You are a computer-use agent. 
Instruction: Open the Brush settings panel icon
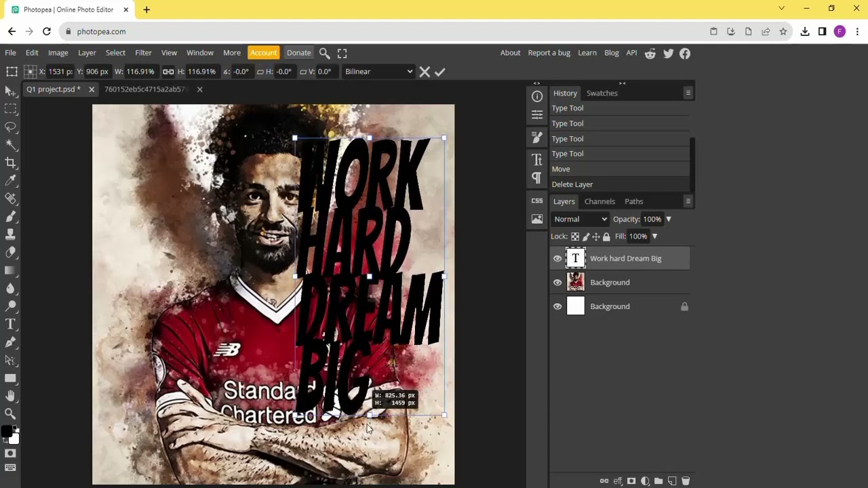537,137
